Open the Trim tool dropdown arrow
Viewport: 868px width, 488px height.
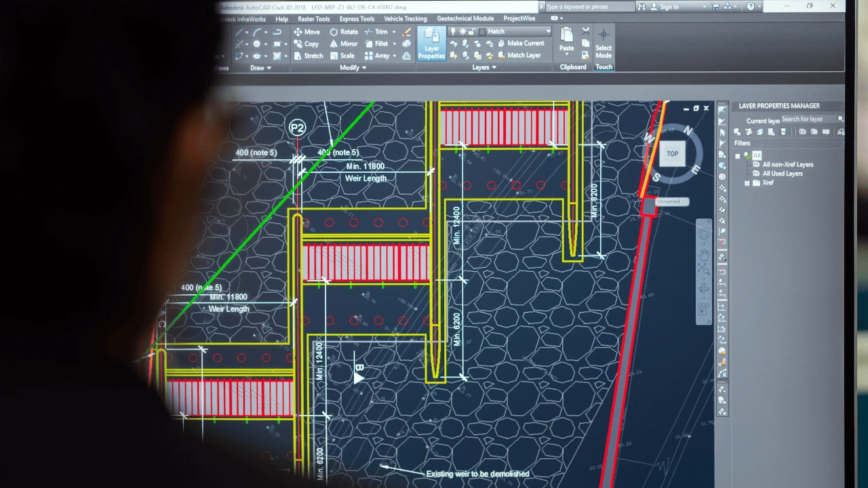(394, 32)
